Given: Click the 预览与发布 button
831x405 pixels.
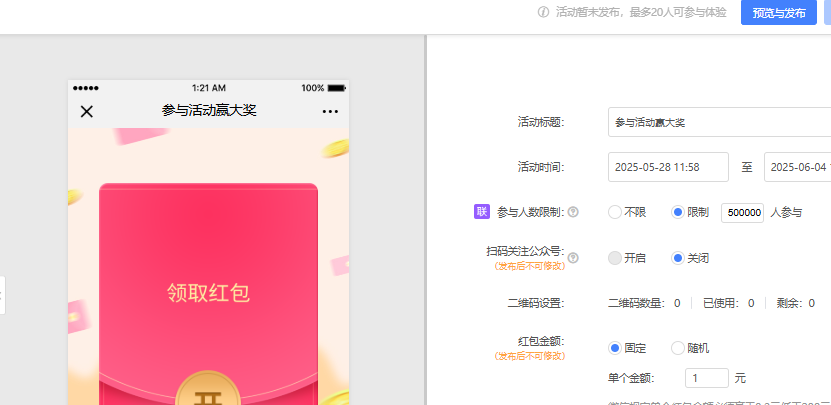Looking at the screenshot, I should (778, 13).
